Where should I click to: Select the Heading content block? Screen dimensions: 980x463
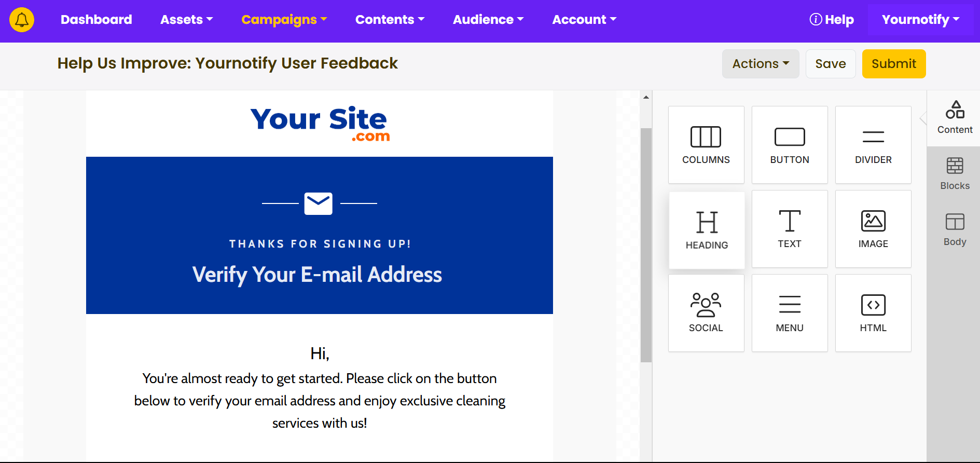tap(707, 230)
